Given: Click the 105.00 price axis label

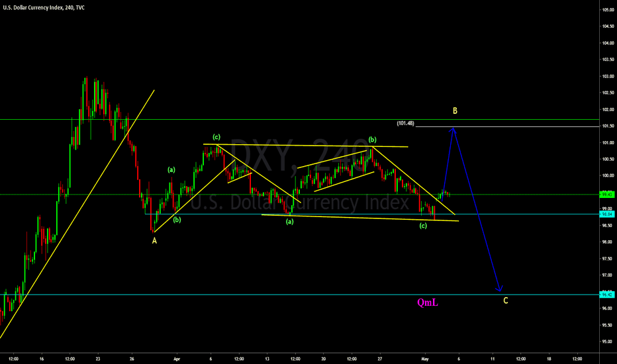Looking at the screenshot, I should pyautogui.click(x=608, y=10).
